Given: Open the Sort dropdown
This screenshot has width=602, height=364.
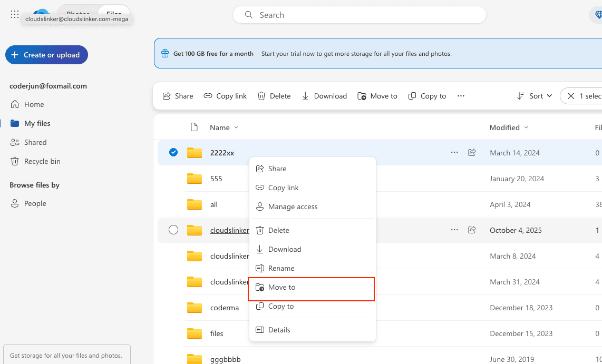Looking at the screenshot, I should [x=535, y=96].
